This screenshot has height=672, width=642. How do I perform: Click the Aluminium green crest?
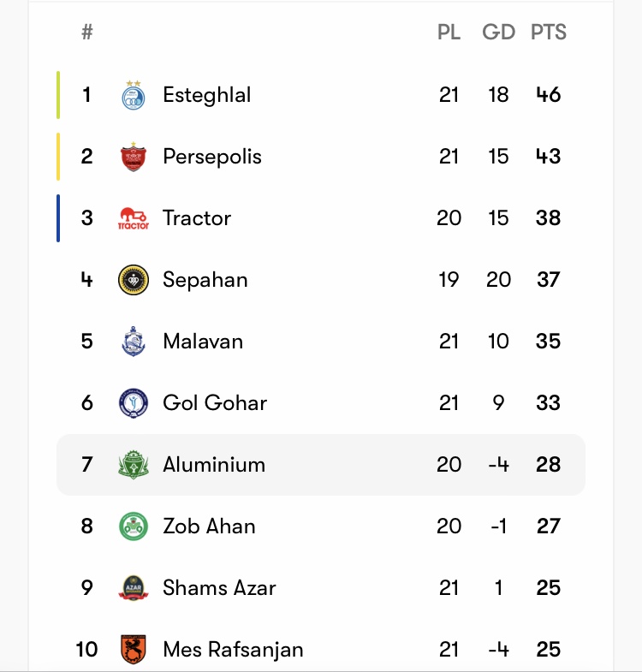point(134,465)
